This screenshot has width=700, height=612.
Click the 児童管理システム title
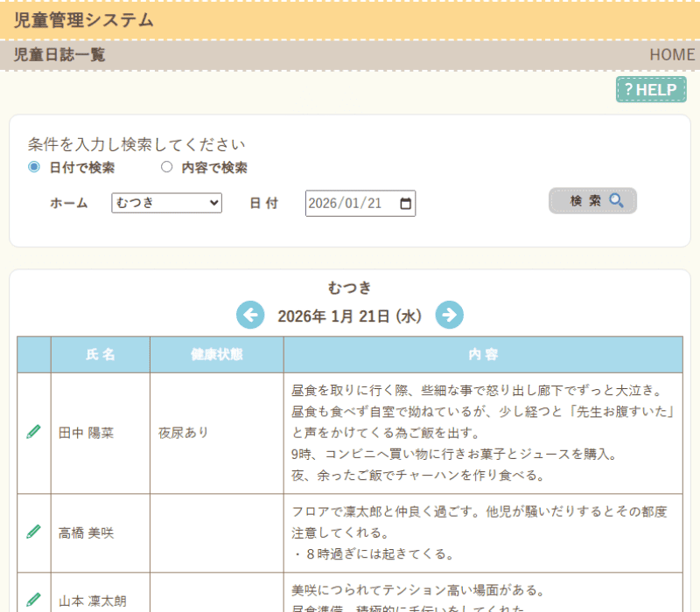[84, 20]
